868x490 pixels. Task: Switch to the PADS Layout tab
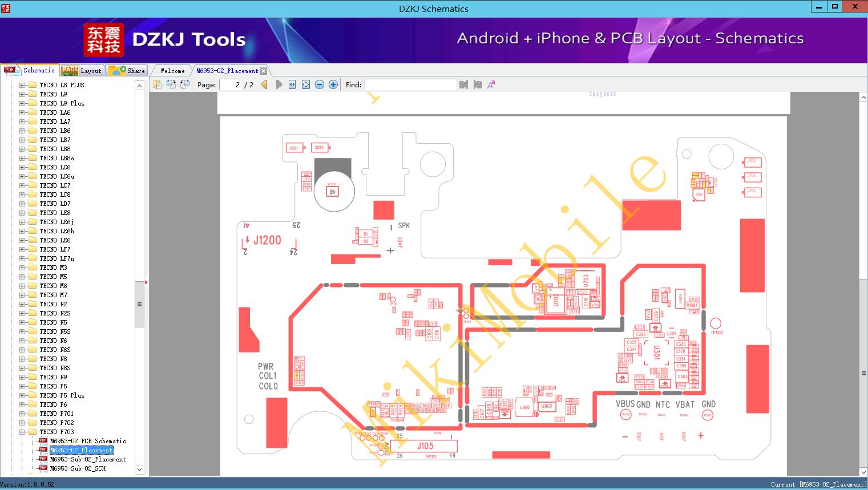pos(82,71)
